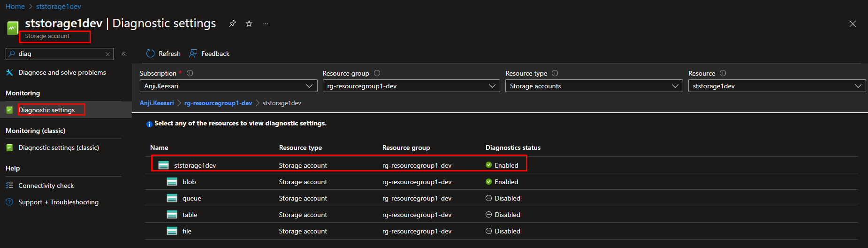Viewport: 868px width, 248px height.
Task: Add ststorage1dev to favorites with star
Action: click(x=249, y=23)
